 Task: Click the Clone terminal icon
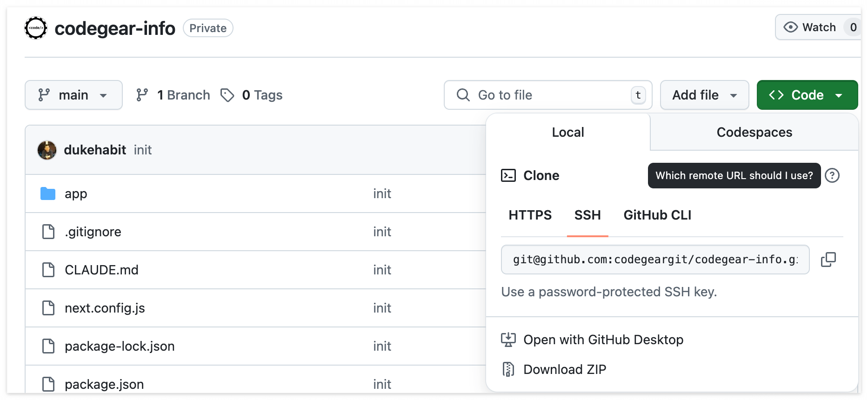point(508,175)
